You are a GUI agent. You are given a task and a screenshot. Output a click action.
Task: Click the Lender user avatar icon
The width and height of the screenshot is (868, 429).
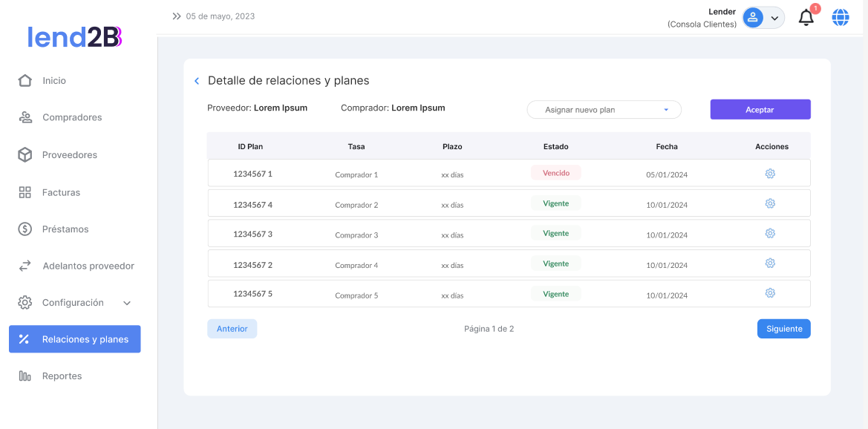point(753,18)
